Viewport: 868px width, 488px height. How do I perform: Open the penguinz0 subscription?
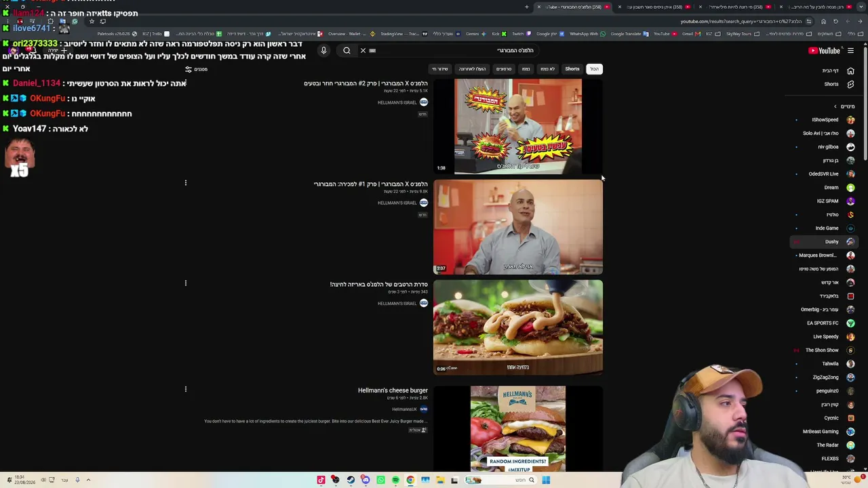coord(825,391)
